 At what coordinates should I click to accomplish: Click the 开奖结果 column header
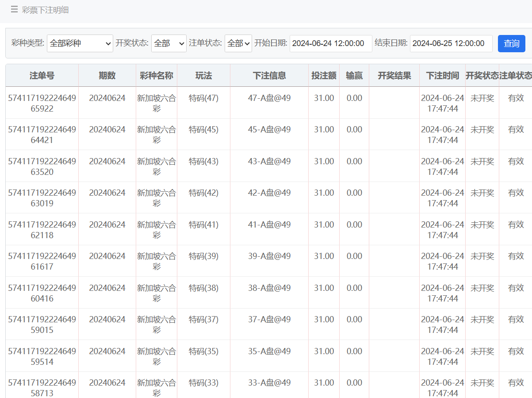click(394, 76)
